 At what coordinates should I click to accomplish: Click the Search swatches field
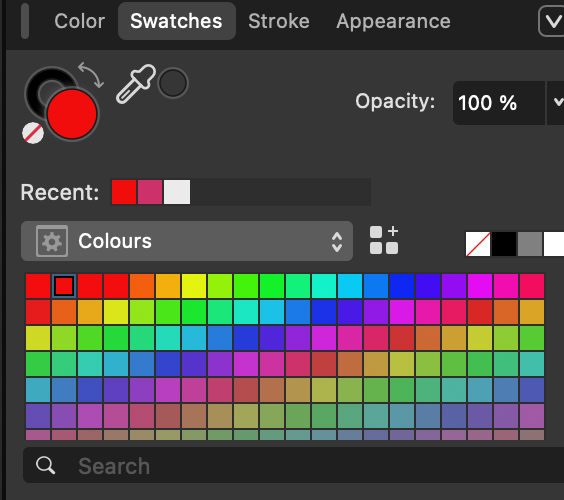(294, 465)
